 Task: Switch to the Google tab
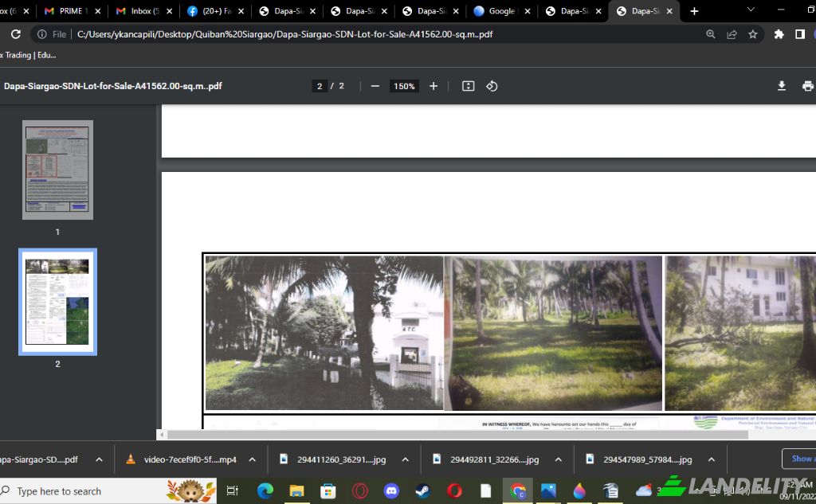coord(501,11)
